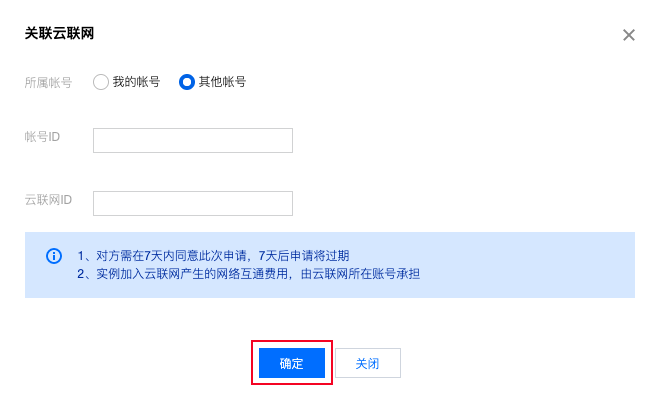Close the 关联云联网 dialog with X icon
Viewport: 654px width, 400px height.
click(629, 35)
